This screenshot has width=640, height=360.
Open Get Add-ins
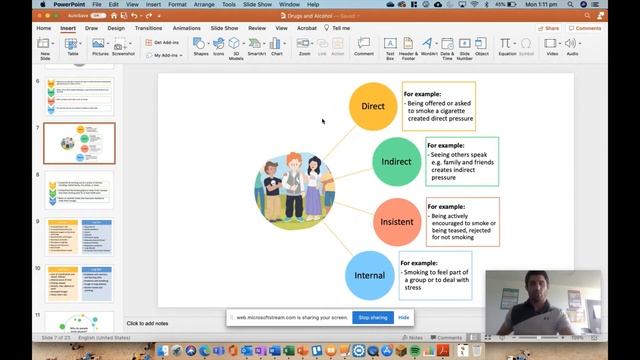[162, 42]
